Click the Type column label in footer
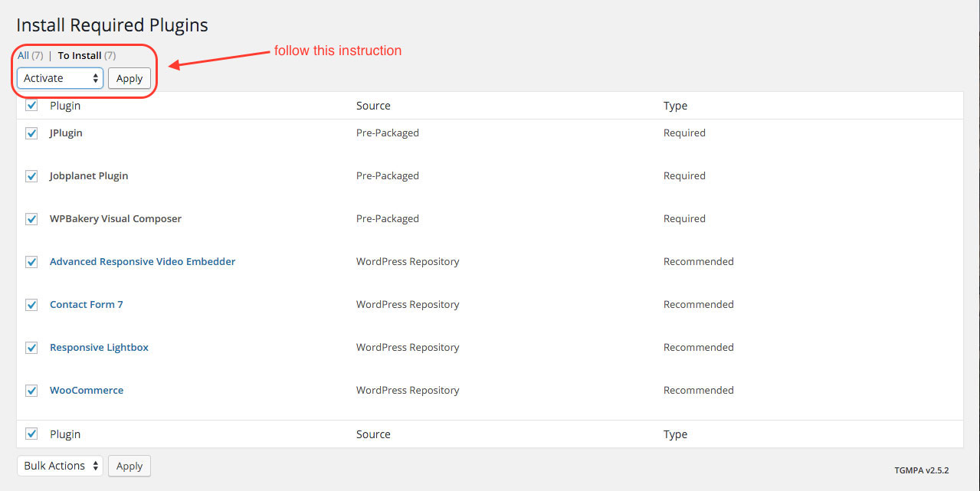 (x=675, y=434)
